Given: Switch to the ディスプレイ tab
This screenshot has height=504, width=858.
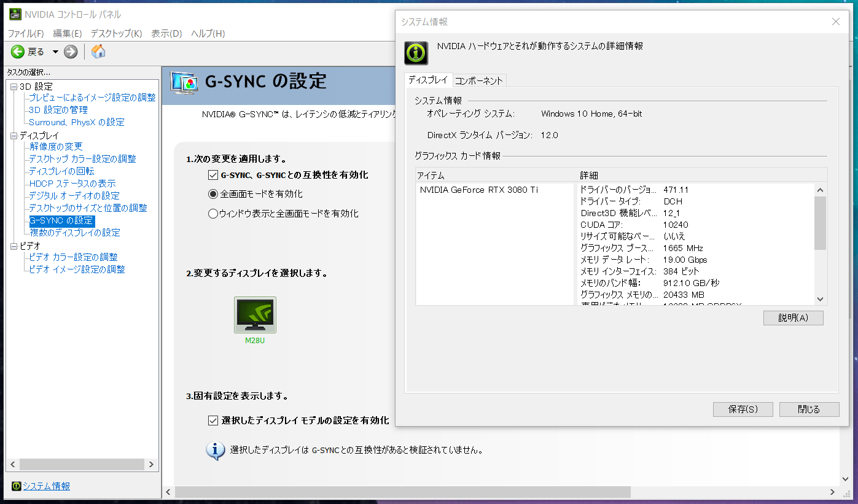Looking at the screenshot, I should [428, 80].
